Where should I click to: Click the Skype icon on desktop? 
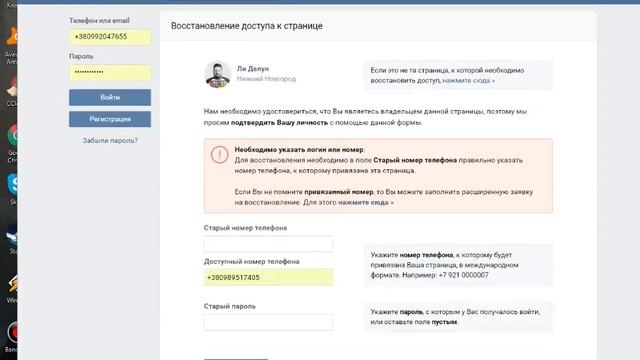(x=13, y=185)
